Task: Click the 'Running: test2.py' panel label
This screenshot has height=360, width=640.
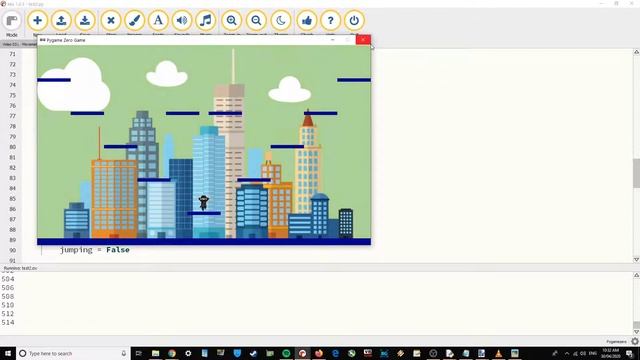Action: [20, 268]
